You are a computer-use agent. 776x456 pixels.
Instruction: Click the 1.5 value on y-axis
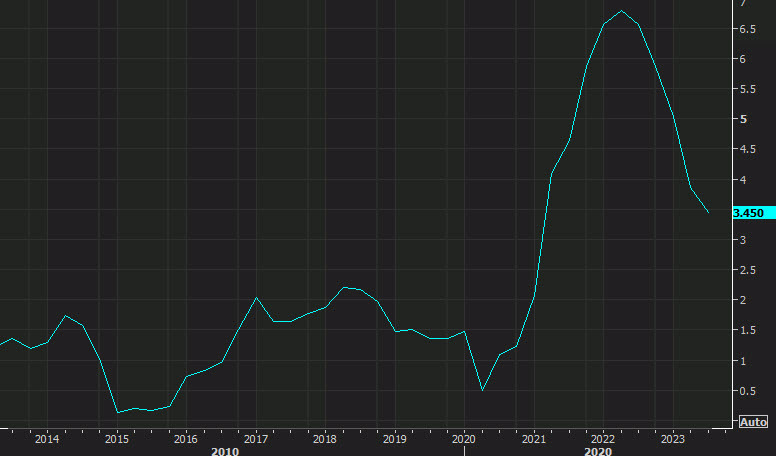[x=748, y=330]
